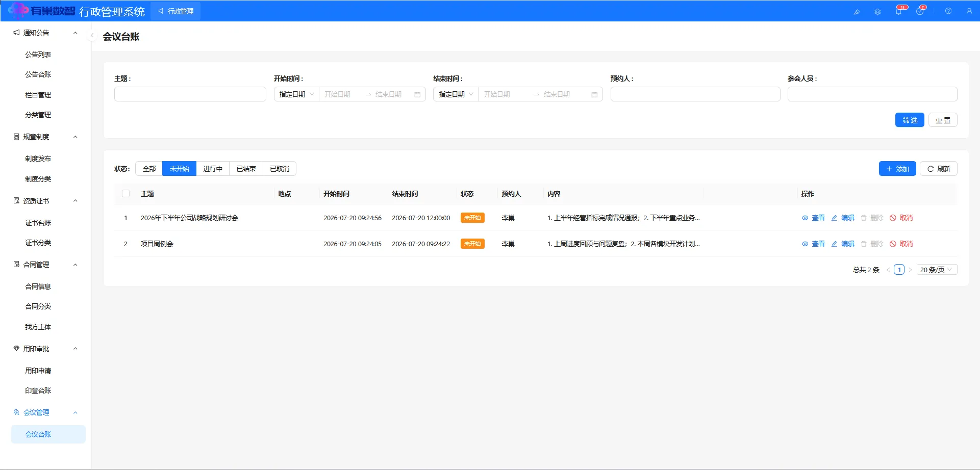This screenshot has width=980, height=470.
Task: Focus the 预约人 input field
Action: 695,94
